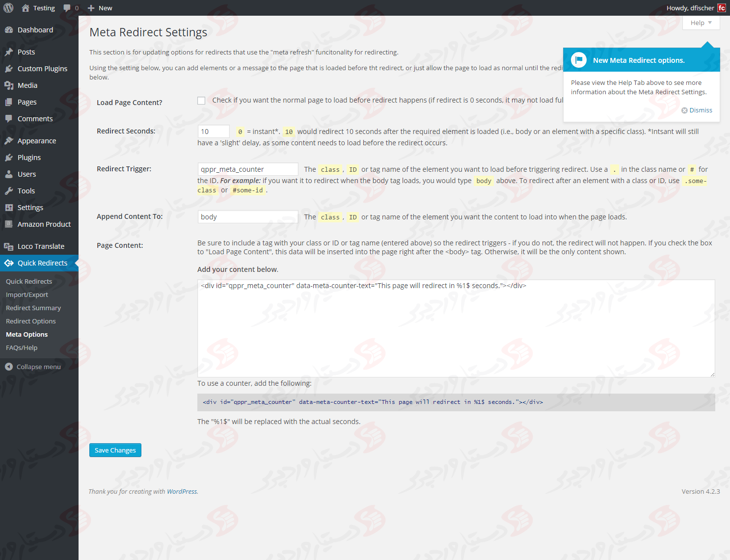The width and height of the screenshot is (730, 560).
Task: Select the FAQs/Help submenu entry
Action: pos(22,347)
